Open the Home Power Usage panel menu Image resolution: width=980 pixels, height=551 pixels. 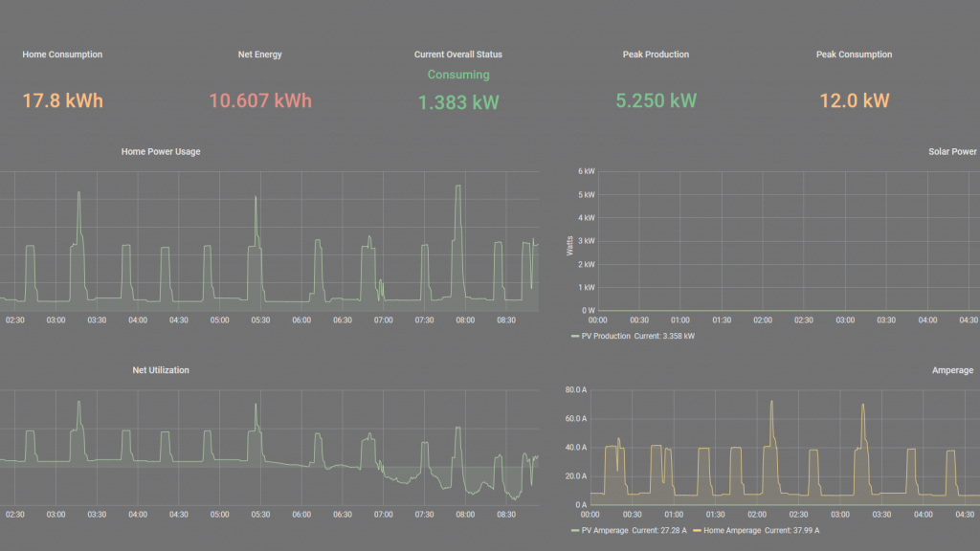[x=160, y=151]
